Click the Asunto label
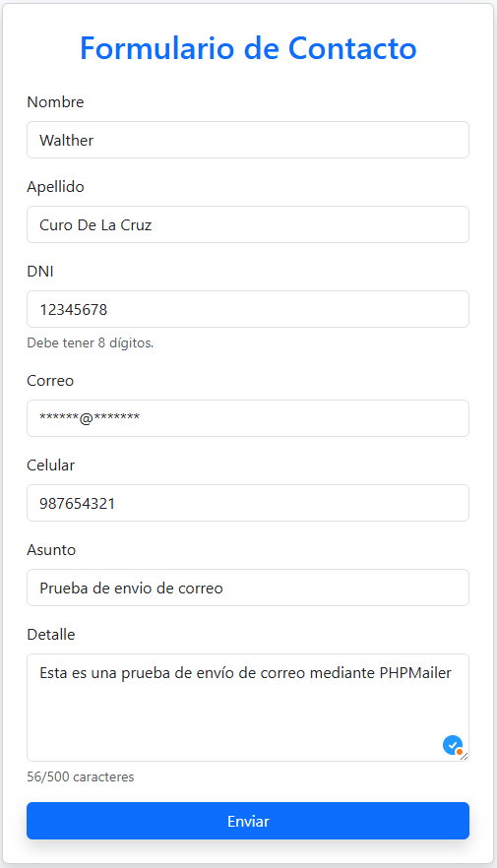Screen dimensions: 497x868 coord(51,550)
